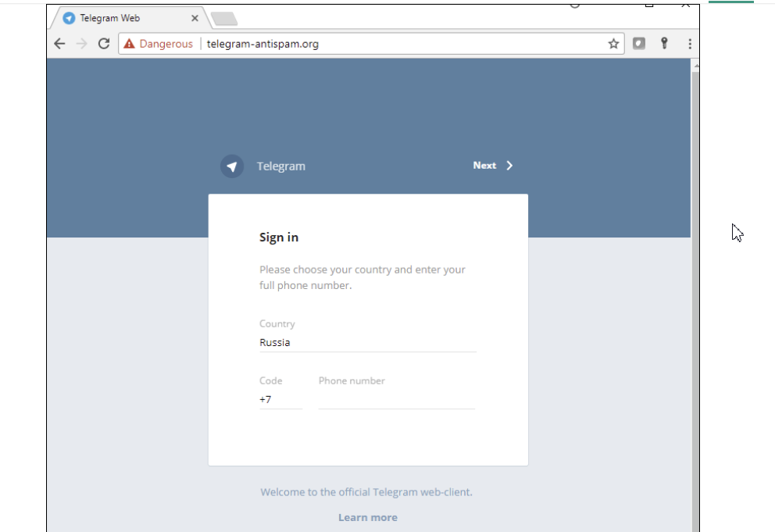Click the Telegram favicon in the tab
Screen dimensions: 775x532
(69, 18)
